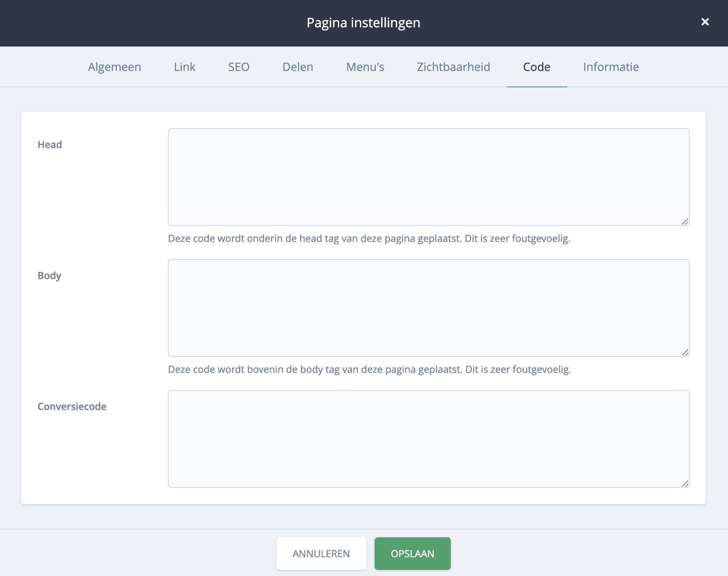728x576 pixels.
Task: Click the Head field label
Action: tap(50, 145)
